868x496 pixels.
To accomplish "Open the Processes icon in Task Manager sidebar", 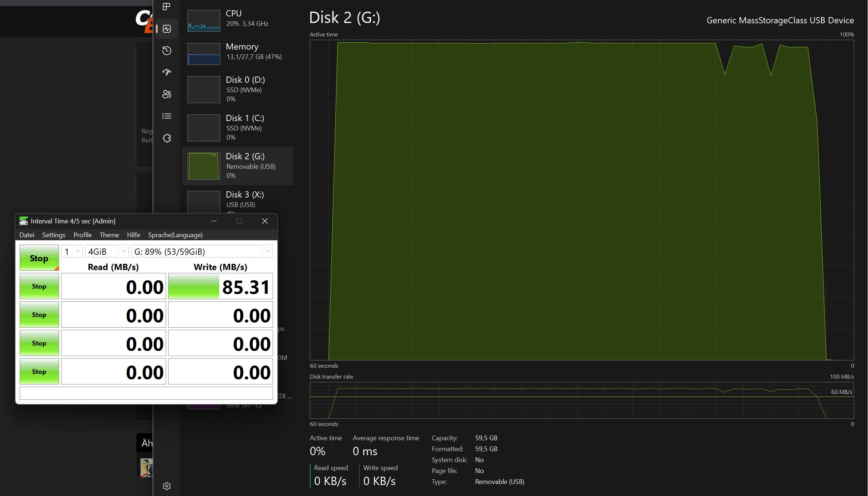I will [166, 7].
